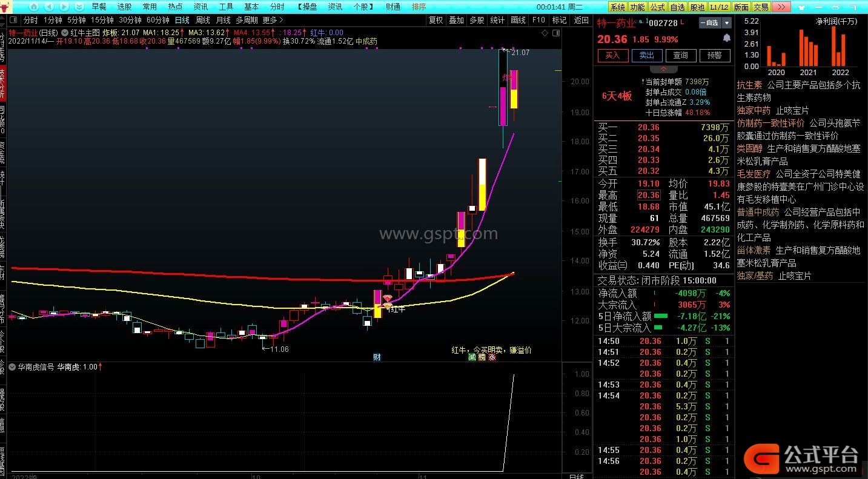868x479 pixels.
Task: Click the 预警 alert button
Action: 715,55
